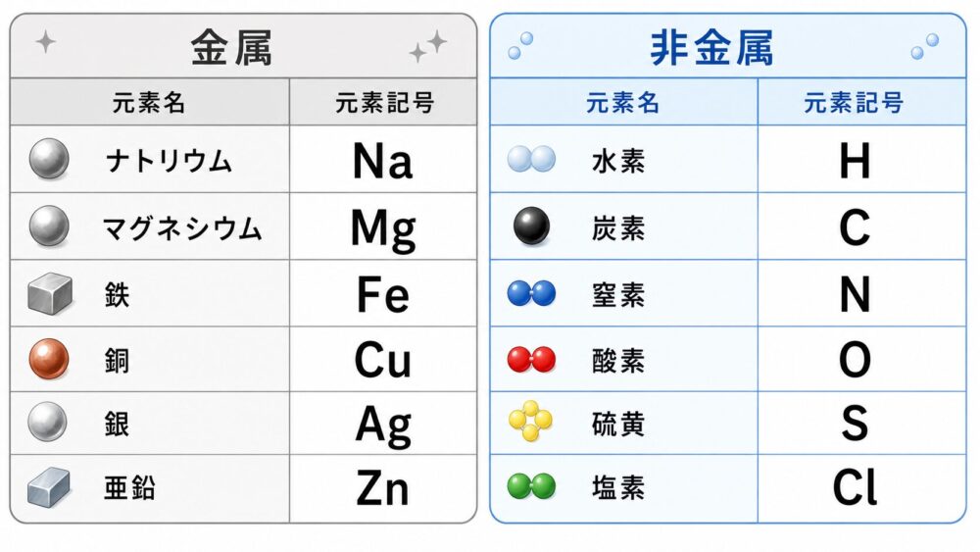Screen dimensions: 980x552
Task: Click the red oxygen molecule icon
Action: 531,360
